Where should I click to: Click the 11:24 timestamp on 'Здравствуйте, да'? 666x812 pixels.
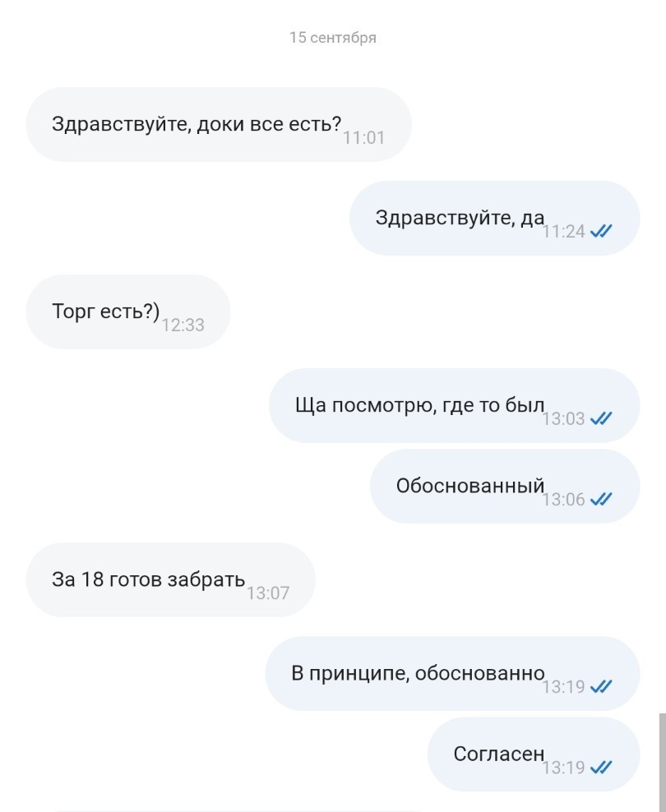[x=563, y=231]
